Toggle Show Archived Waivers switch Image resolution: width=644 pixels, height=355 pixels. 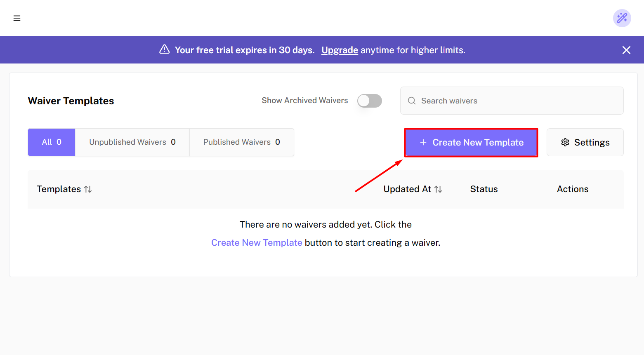point(369,101)
